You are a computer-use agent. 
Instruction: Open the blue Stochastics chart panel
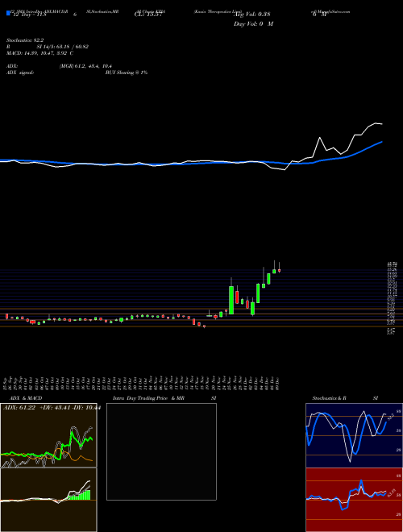[354, 435]
